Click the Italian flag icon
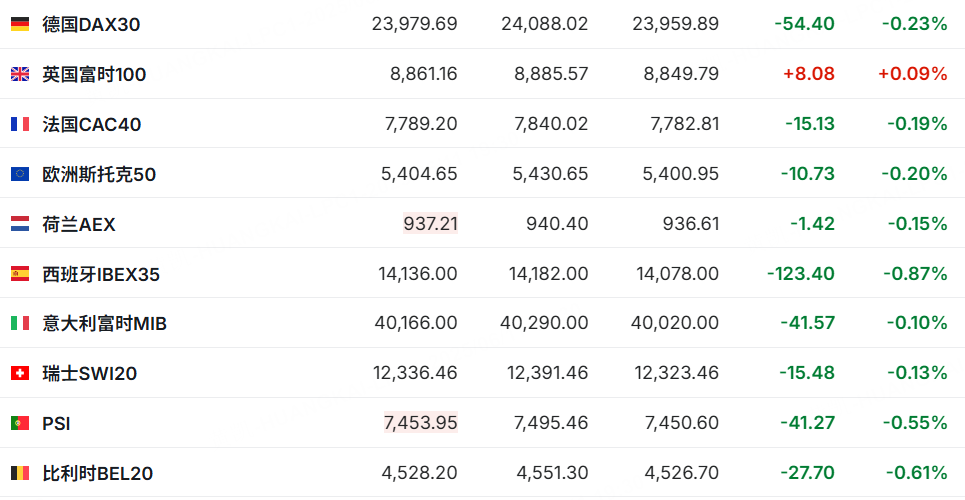 coord(20,323)
